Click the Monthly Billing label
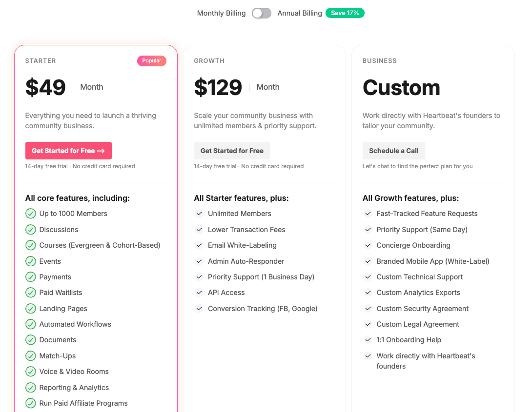Image resolution: width=532 pixels, height=412 pixels. click(x=221, y=13)
